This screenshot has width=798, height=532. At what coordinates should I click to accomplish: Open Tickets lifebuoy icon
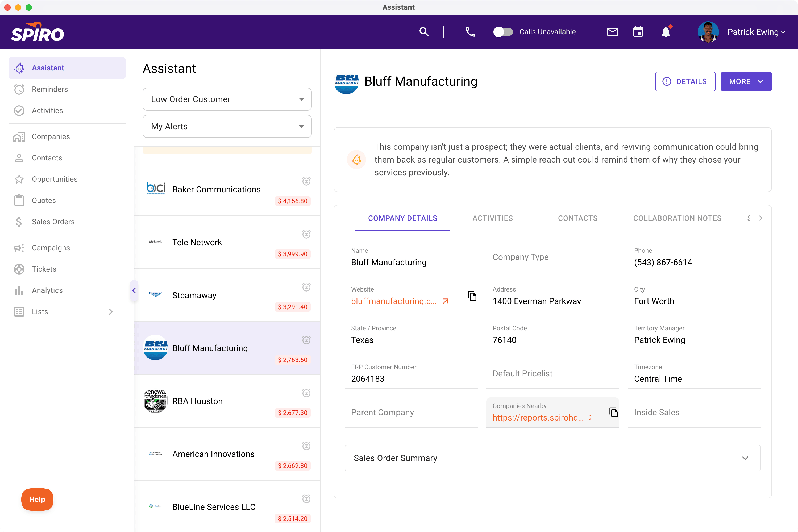19,269
